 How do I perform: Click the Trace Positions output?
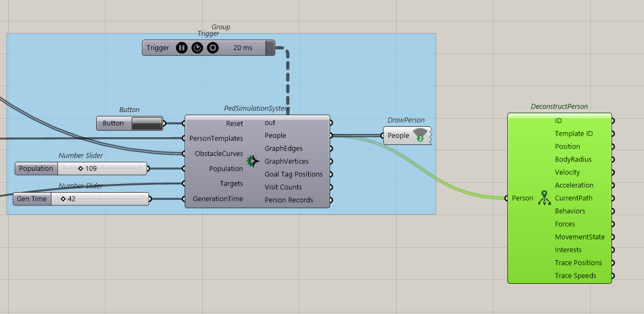click(x=578, y=263)
